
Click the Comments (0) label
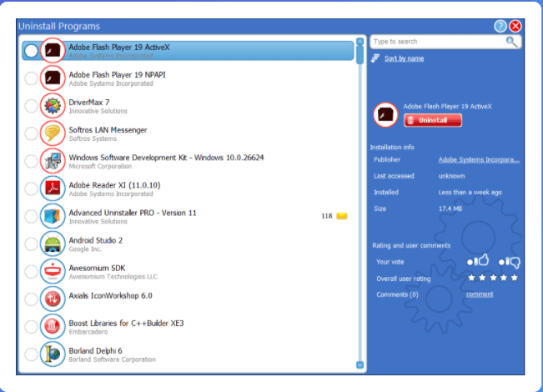point(397,294)
